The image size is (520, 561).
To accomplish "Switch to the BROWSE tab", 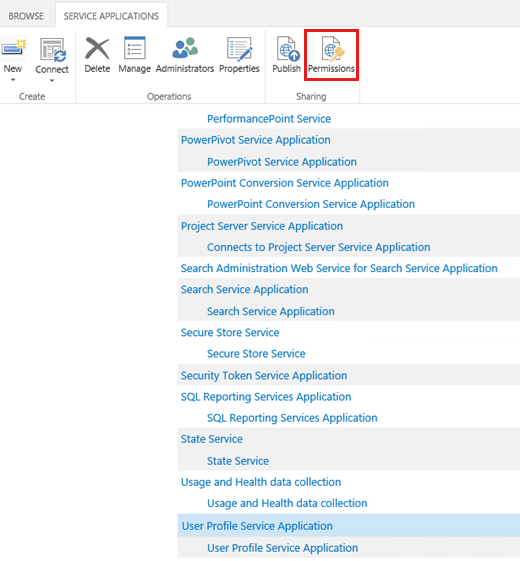I will pos(26,16).
